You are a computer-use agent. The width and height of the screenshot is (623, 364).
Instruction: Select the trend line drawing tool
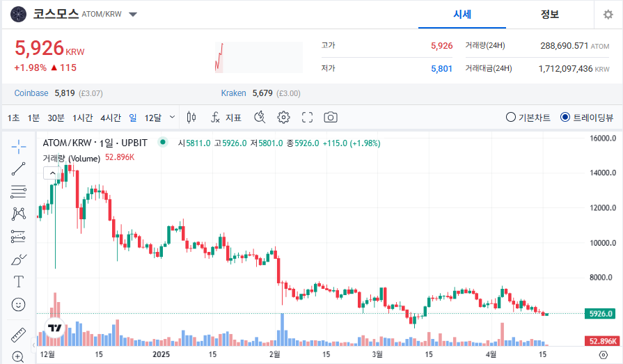[x=18, y=169]
